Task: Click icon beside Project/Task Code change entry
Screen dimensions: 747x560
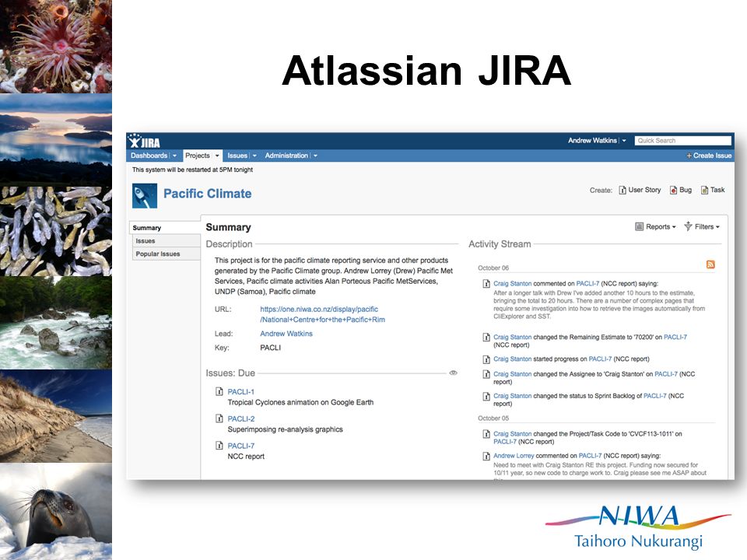Action: (x=486, y=434)
